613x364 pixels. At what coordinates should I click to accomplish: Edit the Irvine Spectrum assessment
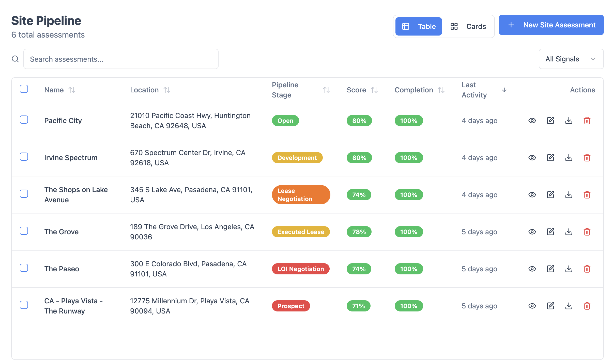[550, 158]
